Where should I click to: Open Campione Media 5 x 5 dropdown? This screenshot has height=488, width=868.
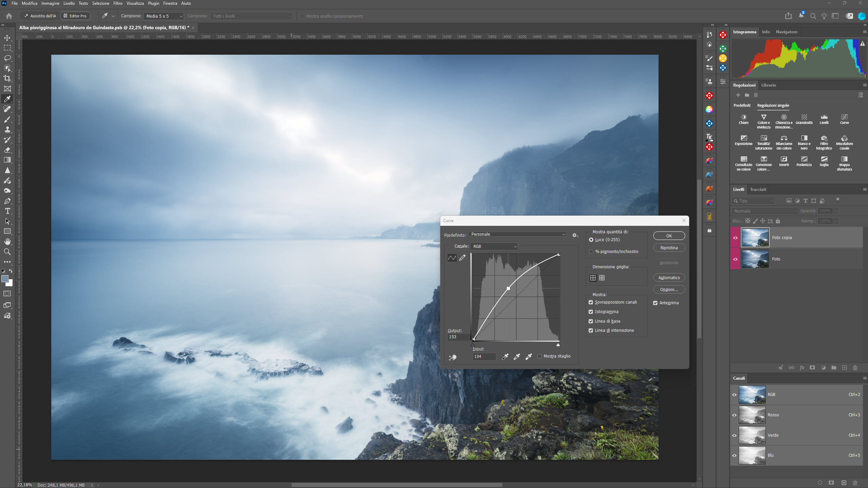164,16
